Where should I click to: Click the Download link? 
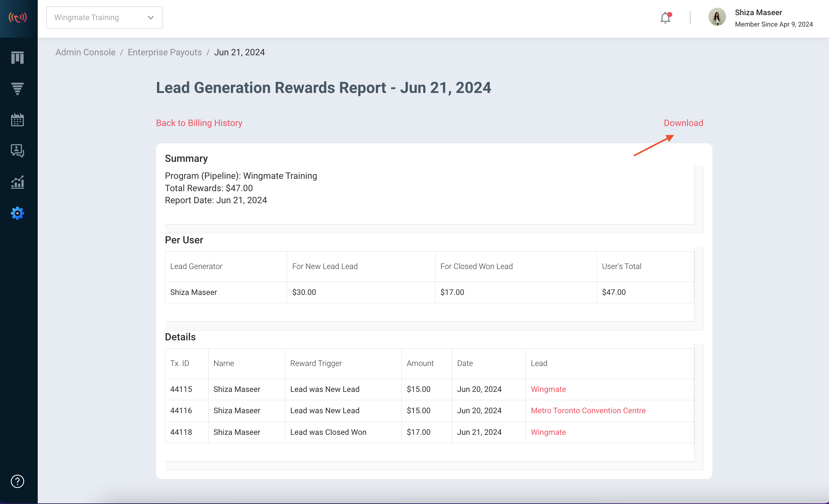tap(683, 123)
